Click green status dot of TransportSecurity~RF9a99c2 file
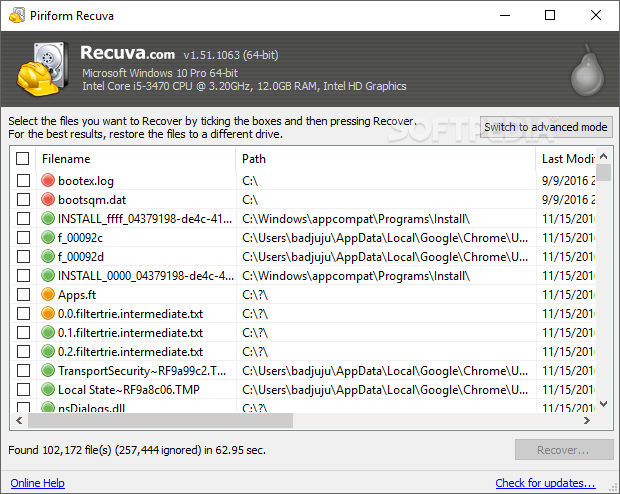Viewport: 620px width, 494px height. point(48,370)
